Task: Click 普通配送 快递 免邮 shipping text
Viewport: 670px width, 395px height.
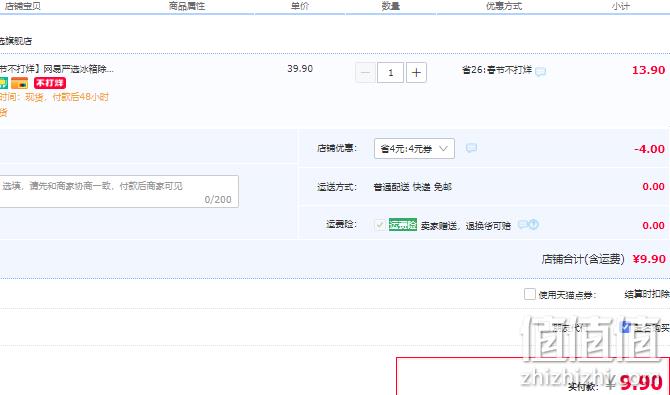Action: pos(412,187)
